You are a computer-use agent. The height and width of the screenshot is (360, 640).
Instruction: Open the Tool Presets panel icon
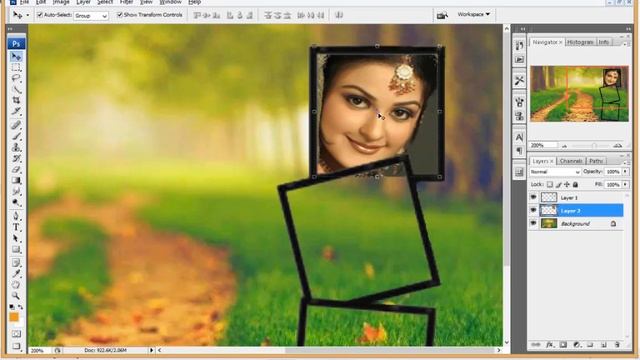click(519, 81)
